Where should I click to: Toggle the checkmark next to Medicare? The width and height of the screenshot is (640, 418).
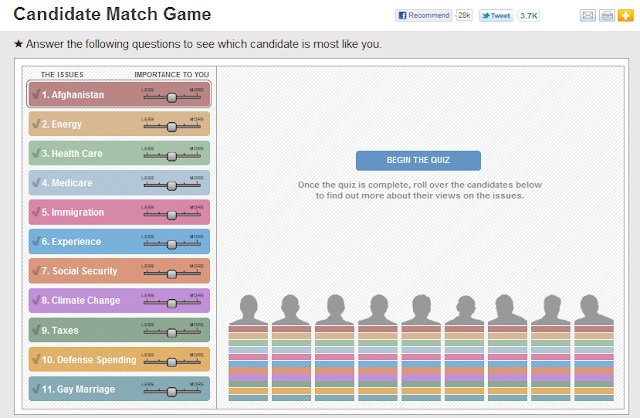tap(35, 184)
